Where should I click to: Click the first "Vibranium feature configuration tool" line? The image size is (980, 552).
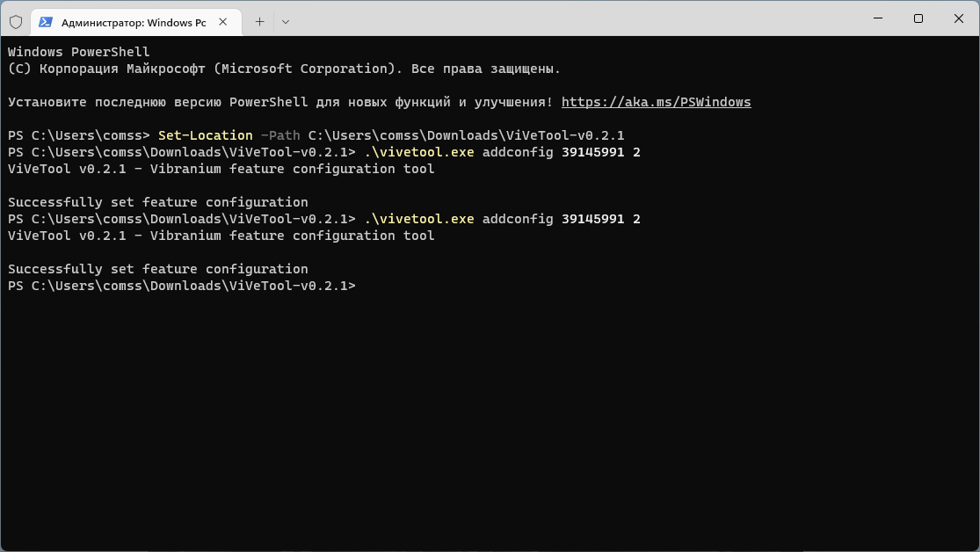click(x=292, y=169)
